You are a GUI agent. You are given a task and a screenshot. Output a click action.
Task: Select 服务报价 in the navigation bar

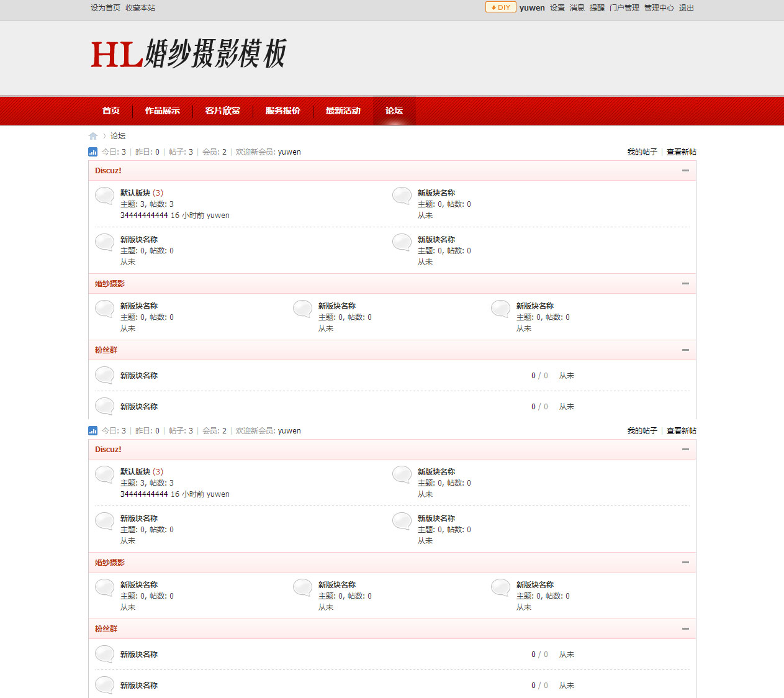(282, 111)
